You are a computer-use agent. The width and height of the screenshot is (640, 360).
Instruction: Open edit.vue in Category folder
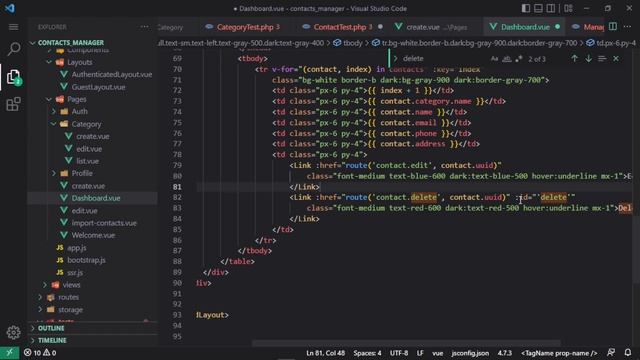89,149
